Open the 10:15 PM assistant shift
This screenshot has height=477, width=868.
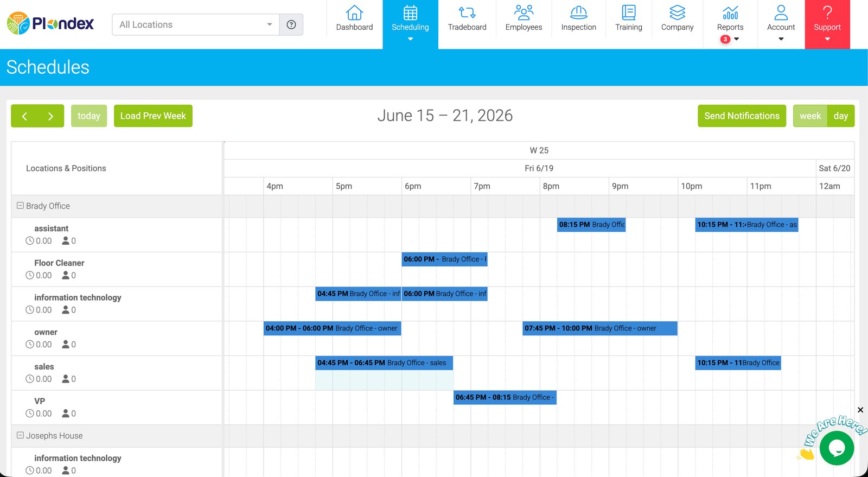click(x=746, y=225)
